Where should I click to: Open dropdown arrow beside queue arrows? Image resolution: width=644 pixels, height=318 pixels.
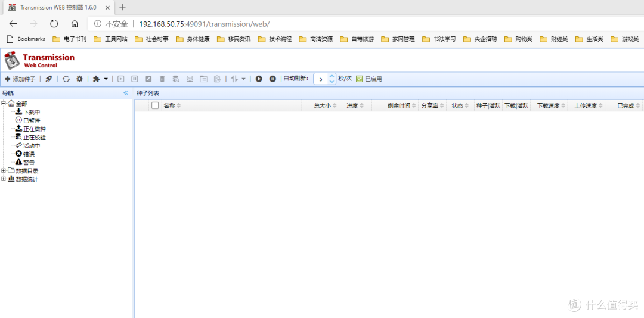pos(243,79)
